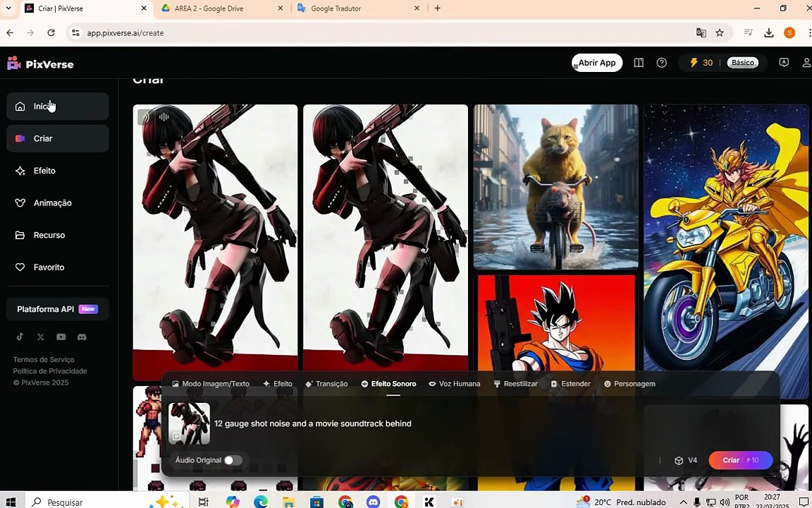Click the Abrir App button

[x=597, y=63]
